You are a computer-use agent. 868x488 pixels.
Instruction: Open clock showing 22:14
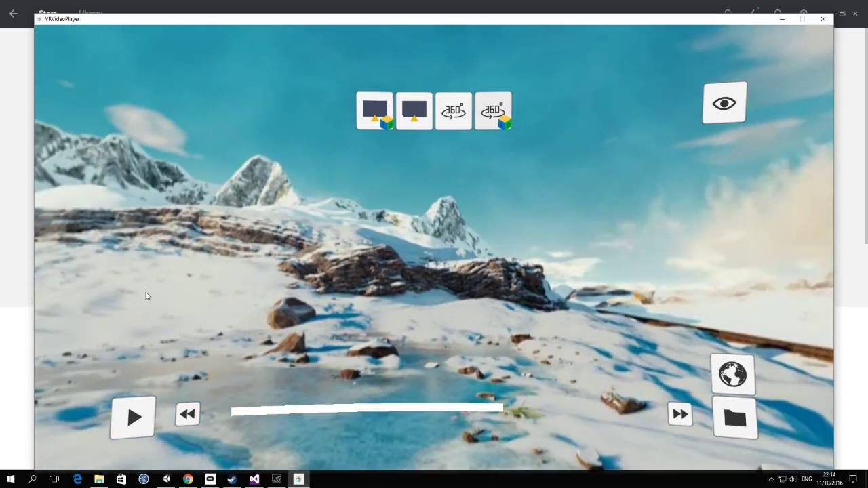point(829,479)
